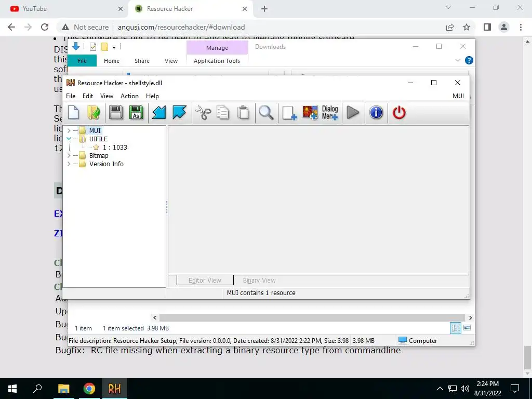532x399 pixels.
Task: Open Application Tools tab in Explorer
Action: [217, 61]
